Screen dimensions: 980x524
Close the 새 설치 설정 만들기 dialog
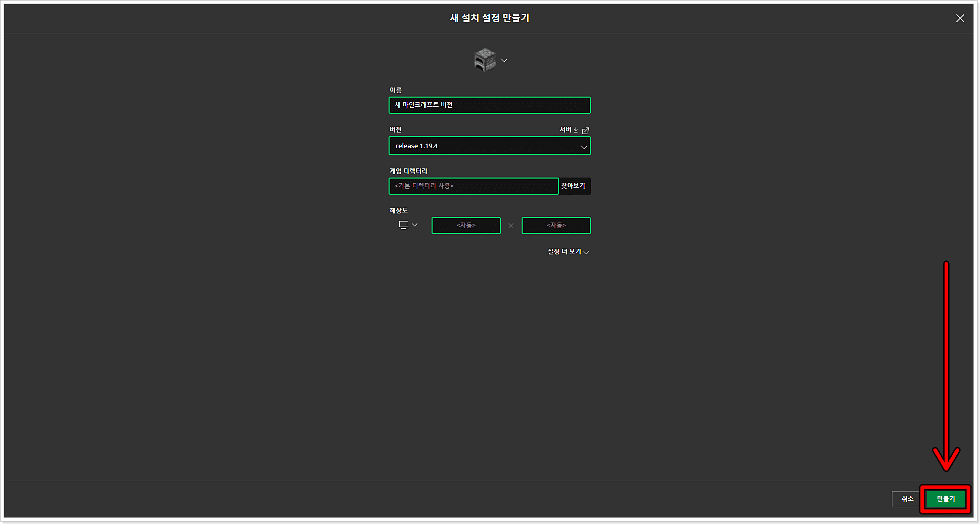tap(960, 18)
